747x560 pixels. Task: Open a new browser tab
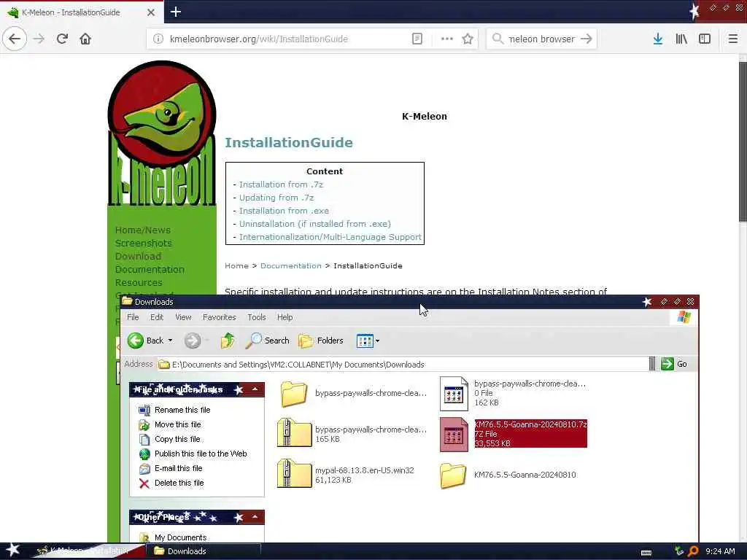pos(175,12)
